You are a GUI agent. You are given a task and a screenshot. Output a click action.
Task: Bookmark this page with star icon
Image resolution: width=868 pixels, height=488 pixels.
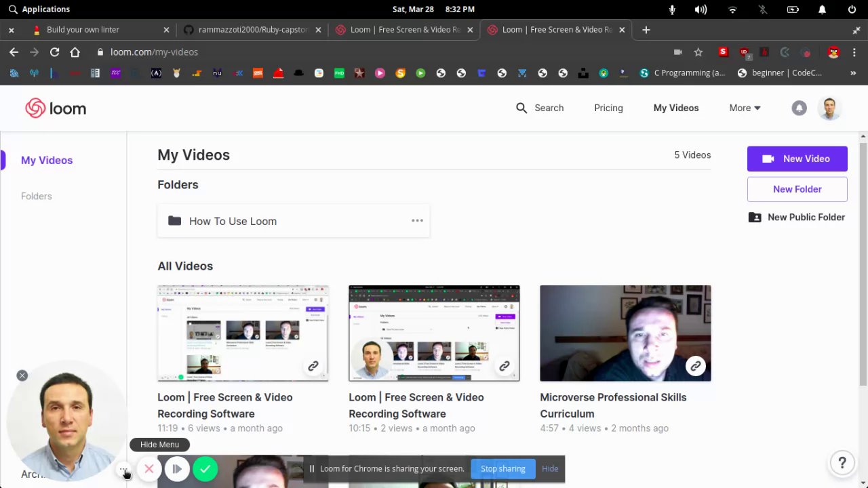698,52
